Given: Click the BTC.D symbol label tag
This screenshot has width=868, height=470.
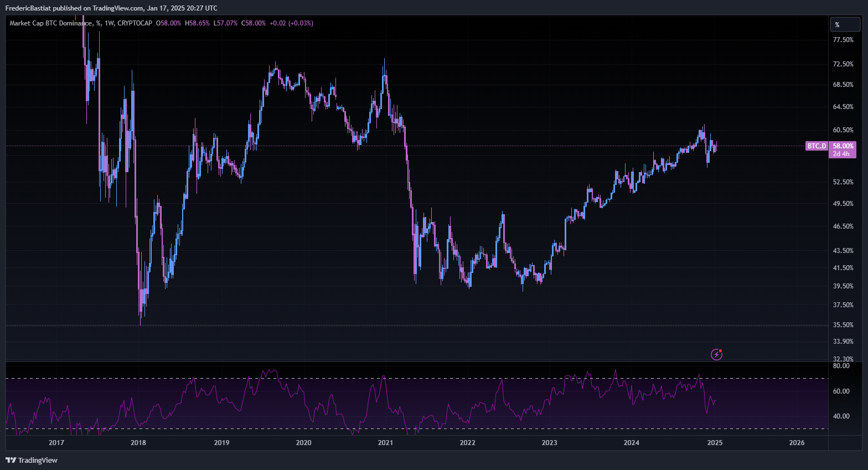Looking at the screenshot, I should [816, 146].
